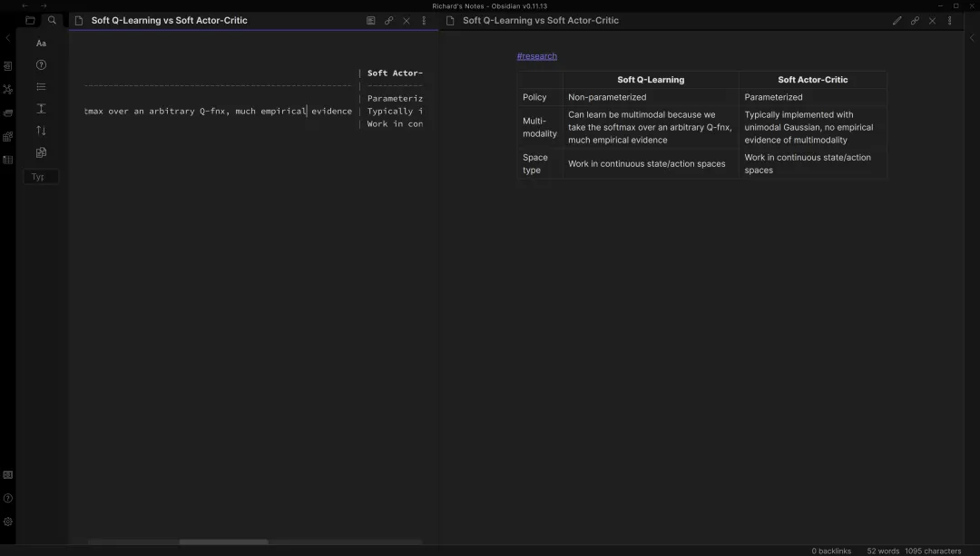980x556 pixels.
Task: Click the search input field
Action: pyautogui.click(x=41, y=177)
